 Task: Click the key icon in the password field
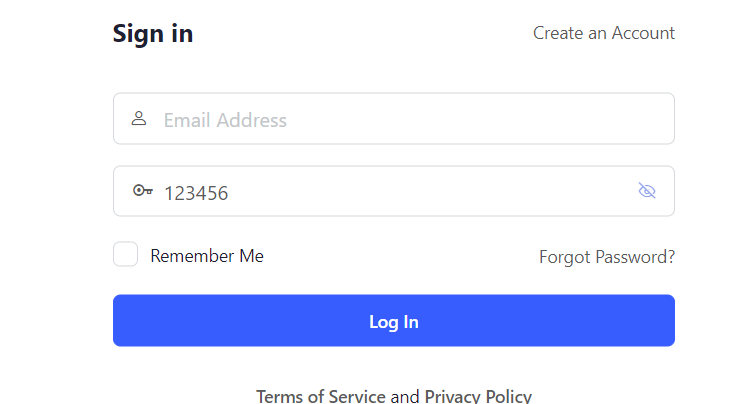pos(142,191)
